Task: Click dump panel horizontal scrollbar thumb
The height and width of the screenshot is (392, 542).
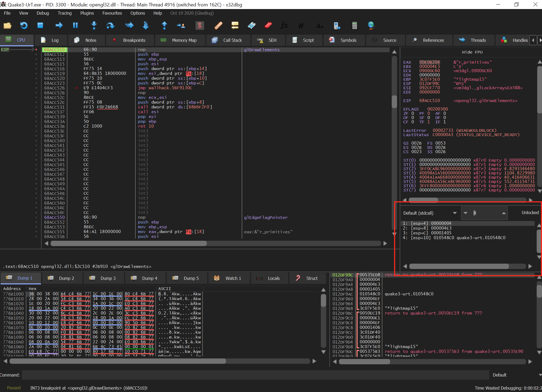Action: tap(118, 361)
